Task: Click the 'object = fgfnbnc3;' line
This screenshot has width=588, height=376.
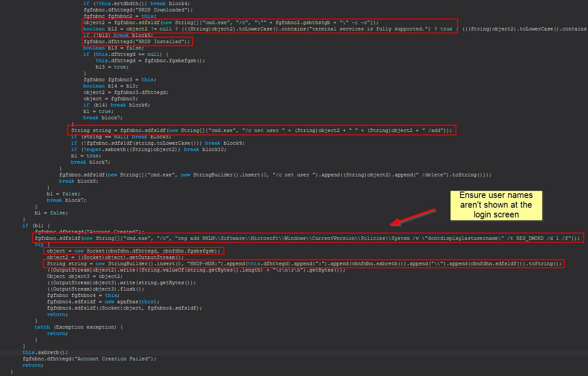Action: click(110, 99)
